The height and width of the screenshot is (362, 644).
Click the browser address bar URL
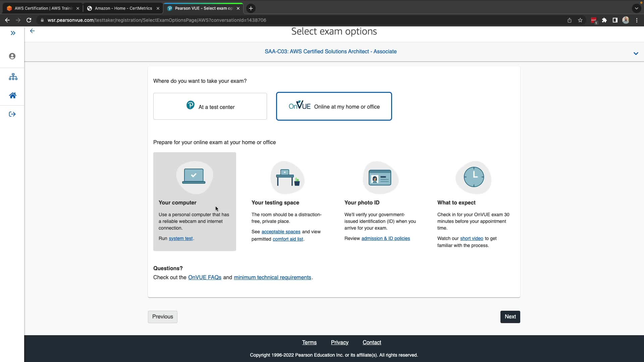(x=157, y=20)
